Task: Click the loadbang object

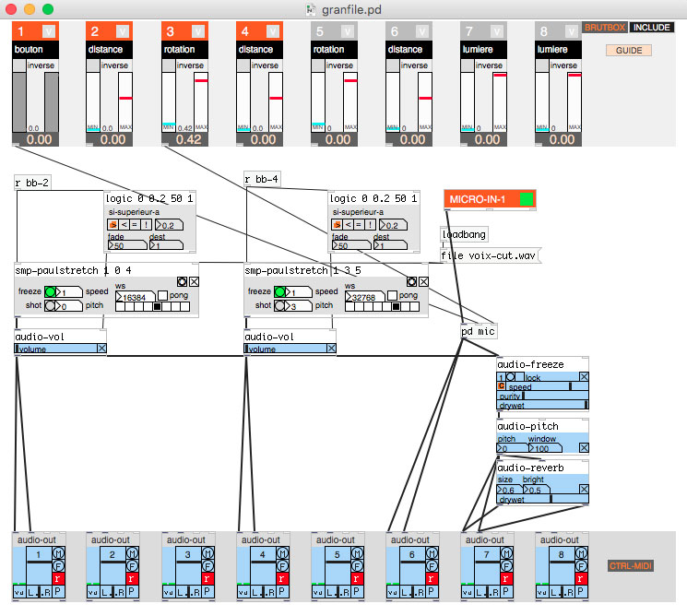Action: 464,234
